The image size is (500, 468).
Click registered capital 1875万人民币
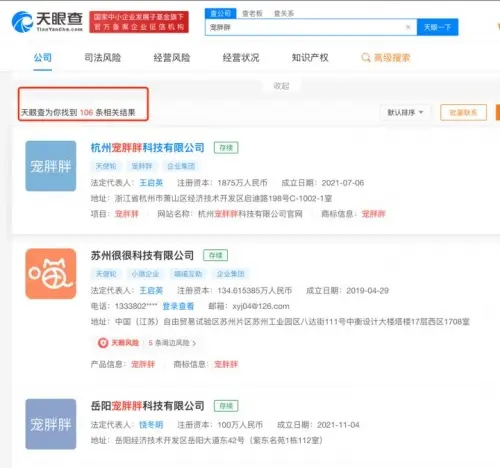point(242,183)
